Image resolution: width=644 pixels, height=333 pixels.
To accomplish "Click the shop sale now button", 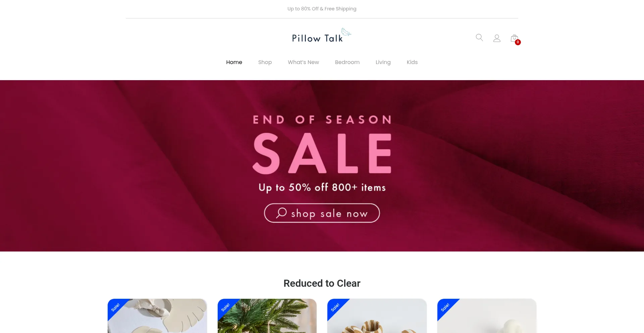I will (x=322, y=213).
